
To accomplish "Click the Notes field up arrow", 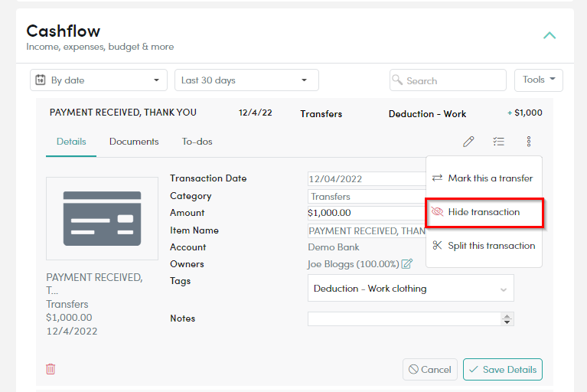I will point(507,316).
